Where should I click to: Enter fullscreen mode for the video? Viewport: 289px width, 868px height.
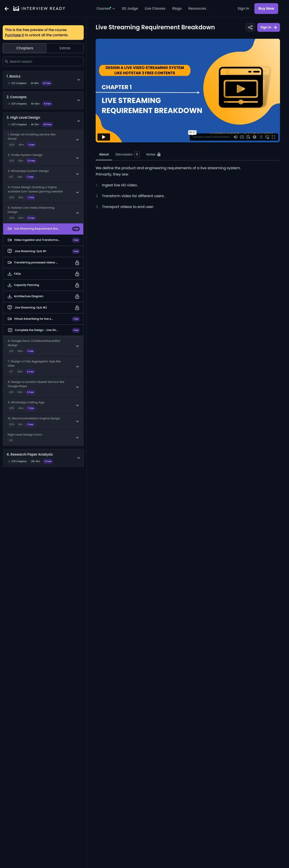(273, 137)
